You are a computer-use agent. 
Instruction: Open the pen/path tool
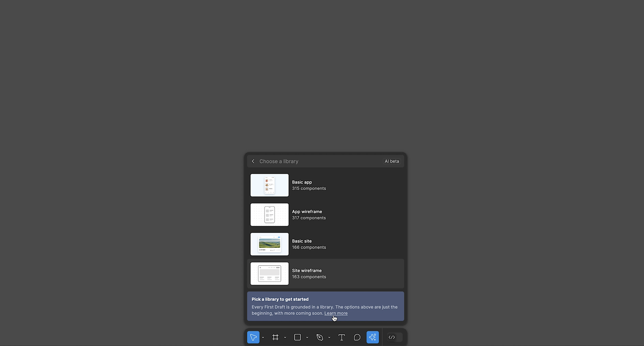pos(320,337)
